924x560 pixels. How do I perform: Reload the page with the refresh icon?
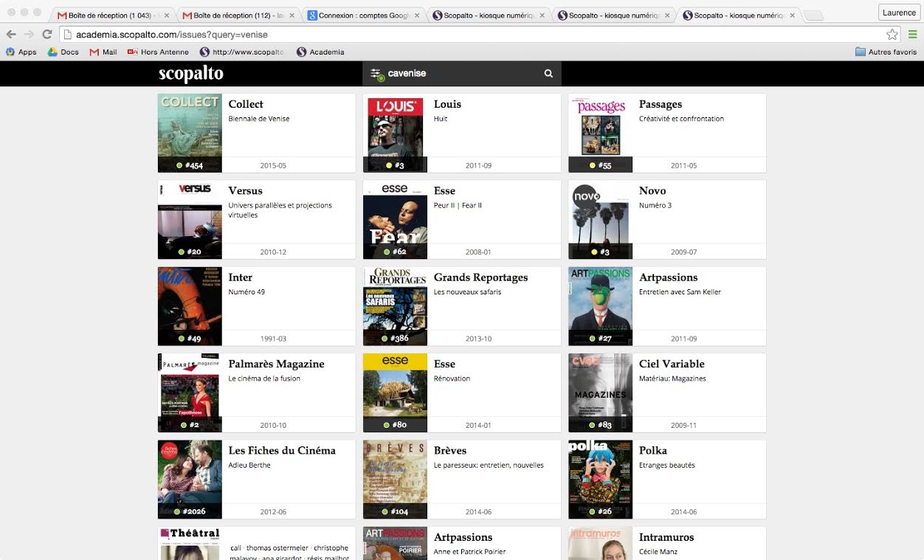47,34
